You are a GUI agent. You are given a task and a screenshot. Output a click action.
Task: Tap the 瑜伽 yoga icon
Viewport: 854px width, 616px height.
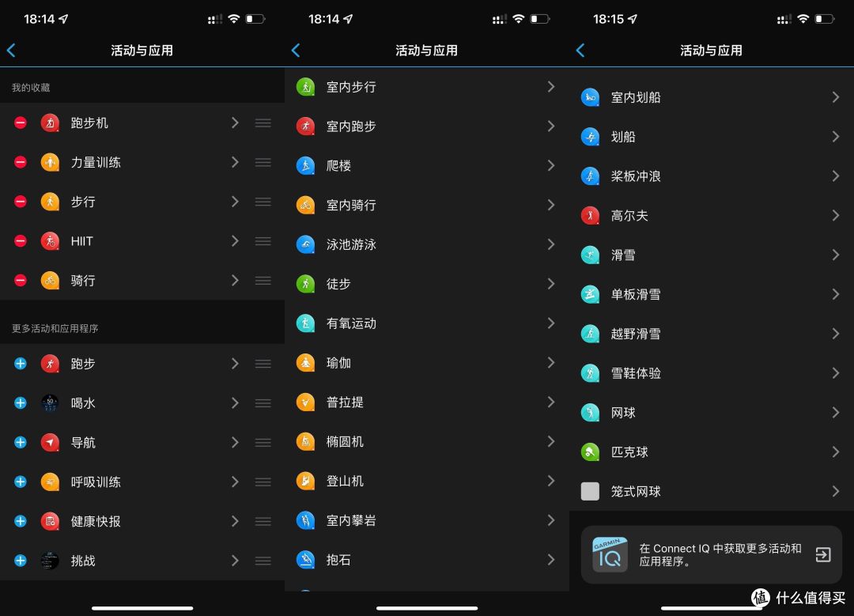pyautogui.click(x=305, y=363)
